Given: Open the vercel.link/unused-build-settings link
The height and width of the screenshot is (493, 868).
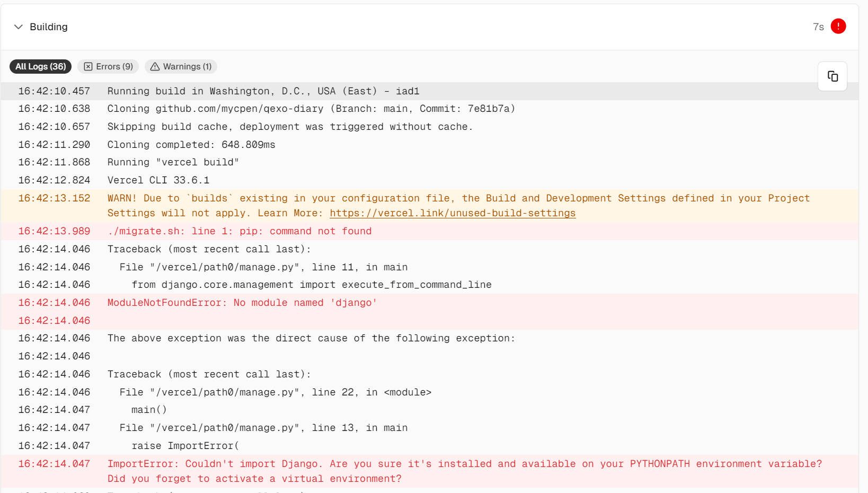Looking at the screenshot, I should [x=453, y=213].
